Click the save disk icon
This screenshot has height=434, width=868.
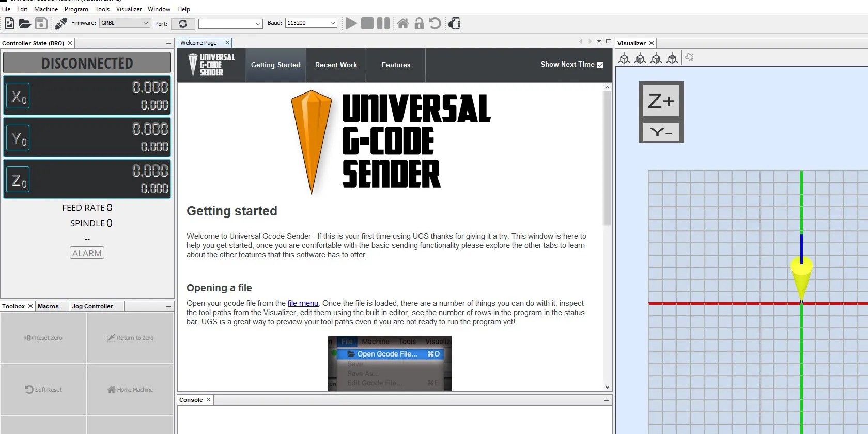(41, 23)
